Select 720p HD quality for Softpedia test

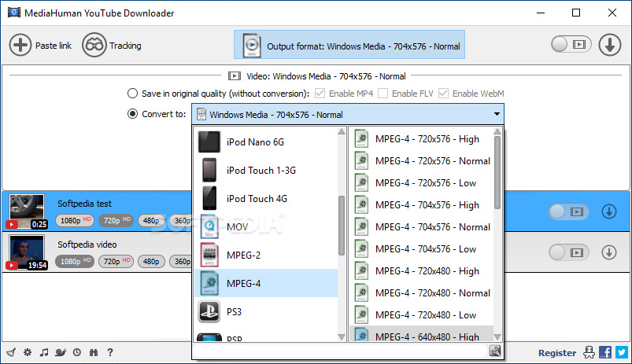click(116, 220)
